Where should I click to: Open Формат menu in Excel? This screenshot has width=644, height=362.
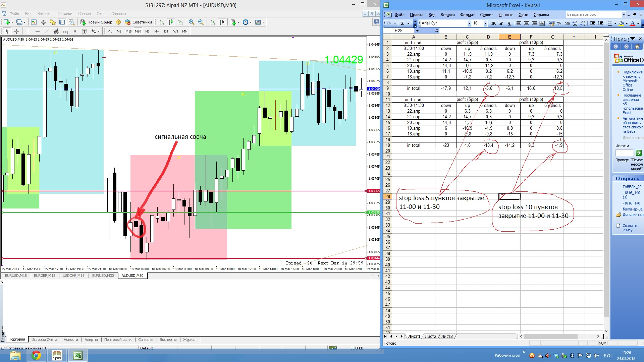tap(467, 15)
